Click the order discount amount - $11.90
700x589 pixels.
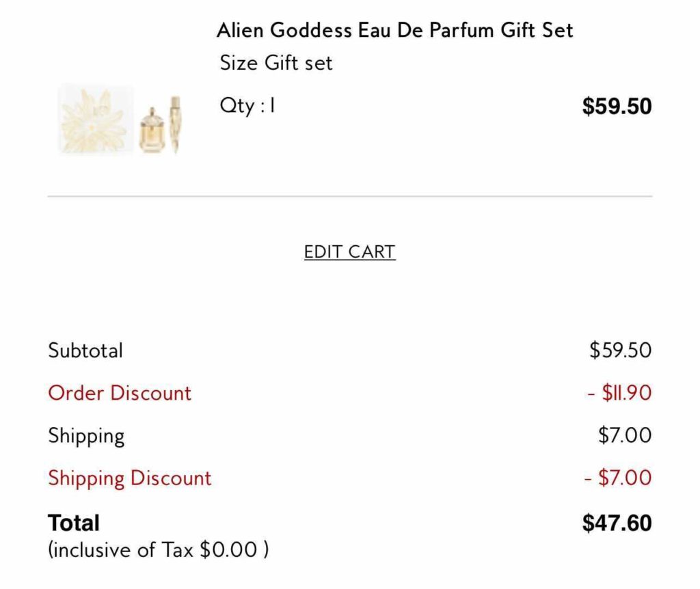point(619,393)
